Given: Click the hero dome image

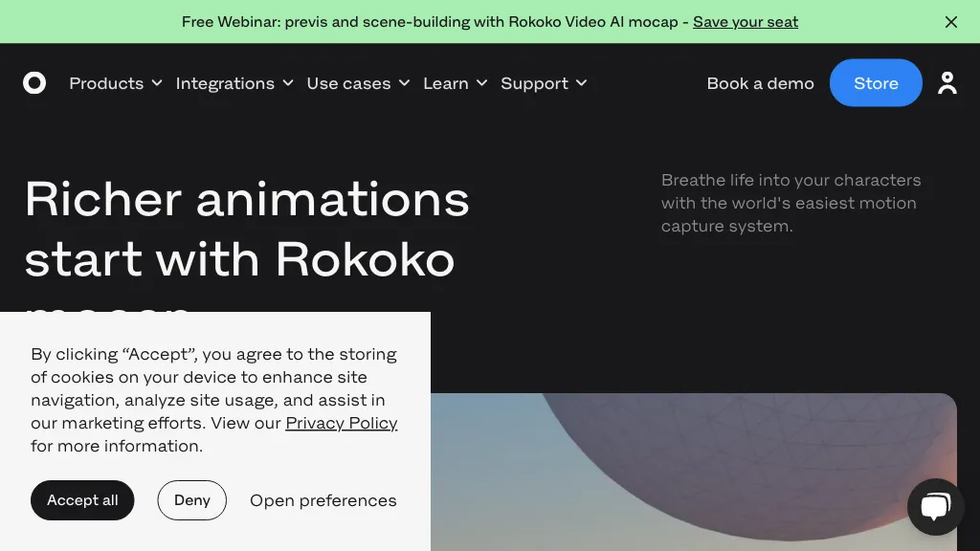Looking at the screenshot, I should 694,469.
